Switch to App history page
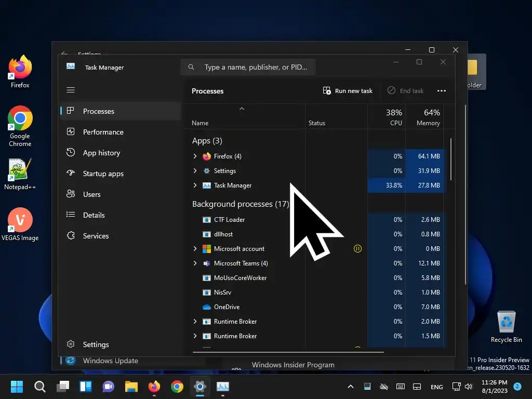 coord(121,153)
